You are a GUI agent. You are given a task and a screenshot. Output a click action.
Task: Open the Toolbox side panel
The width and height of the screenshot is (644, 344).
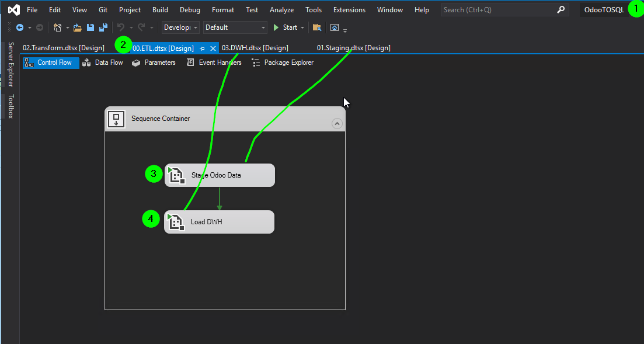[x=11, y=106]
